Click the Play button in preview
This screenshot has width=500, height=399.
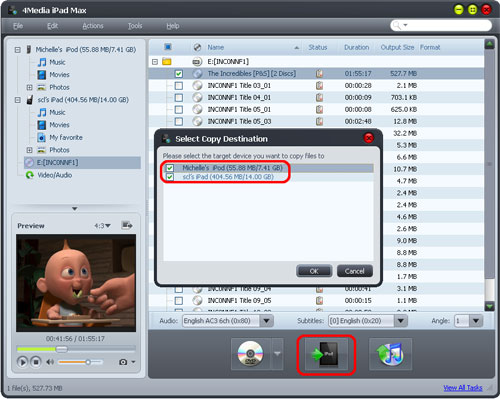(22, 362)
